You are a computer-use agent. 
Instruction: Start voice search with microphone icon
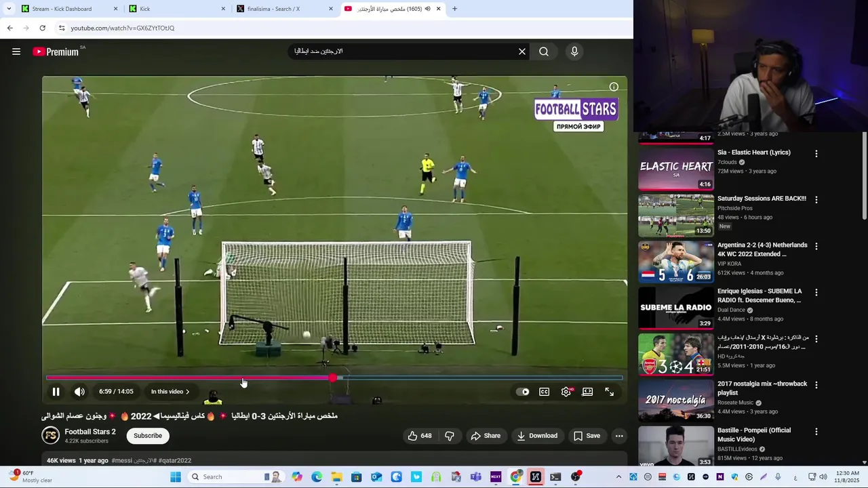point(574,52)
